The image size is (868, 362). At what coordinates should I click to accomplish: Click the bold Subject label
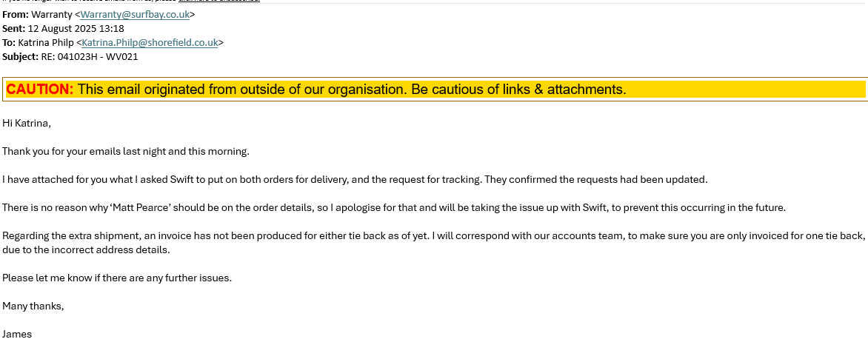pyautogui.click(x=20, y=57)
